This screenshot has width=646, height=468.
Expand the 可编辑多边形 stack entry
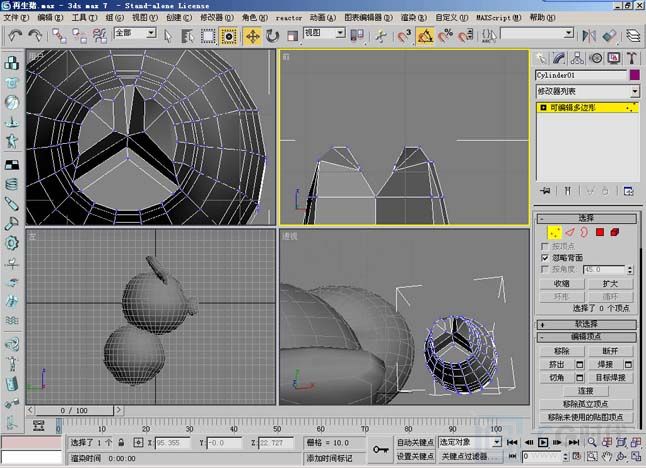coord(543,108)
